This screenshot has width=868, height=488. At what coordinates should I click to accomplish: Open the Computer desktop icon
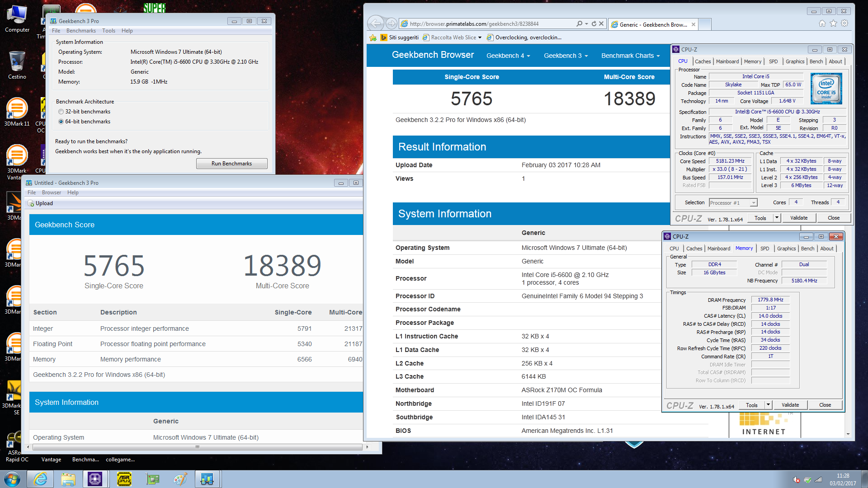tap(17, 19)
